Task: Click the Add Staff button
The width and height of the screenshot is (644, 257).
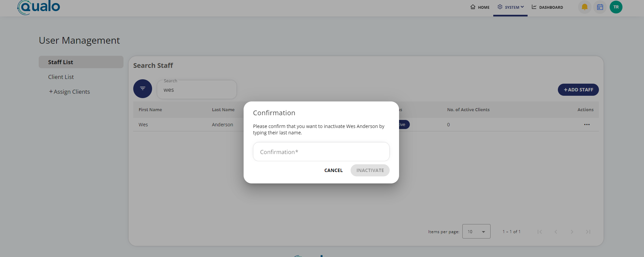Action: tap(578, 90)
